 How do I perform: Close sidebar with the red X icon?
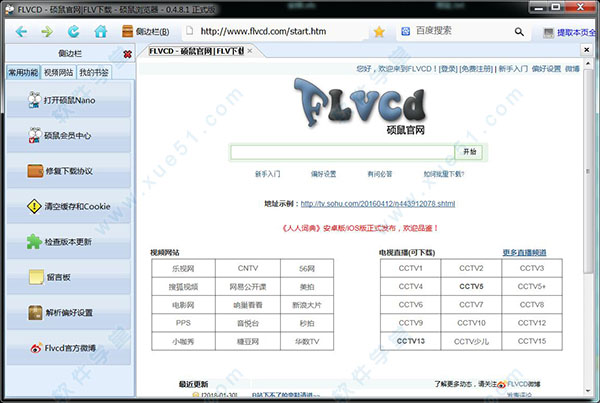click(x=127, y=54)
